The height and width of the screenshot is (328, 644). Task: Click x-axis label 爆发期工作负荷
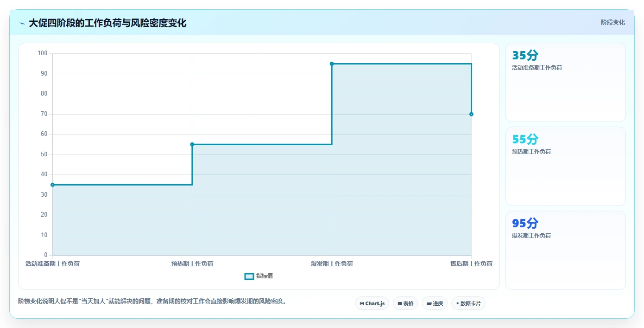(332, 264)
